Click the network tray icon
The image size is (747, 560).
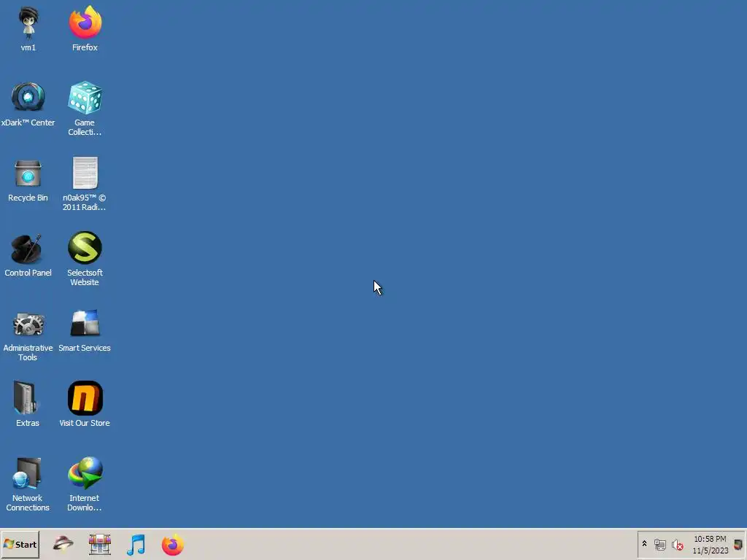coord(659,544)
